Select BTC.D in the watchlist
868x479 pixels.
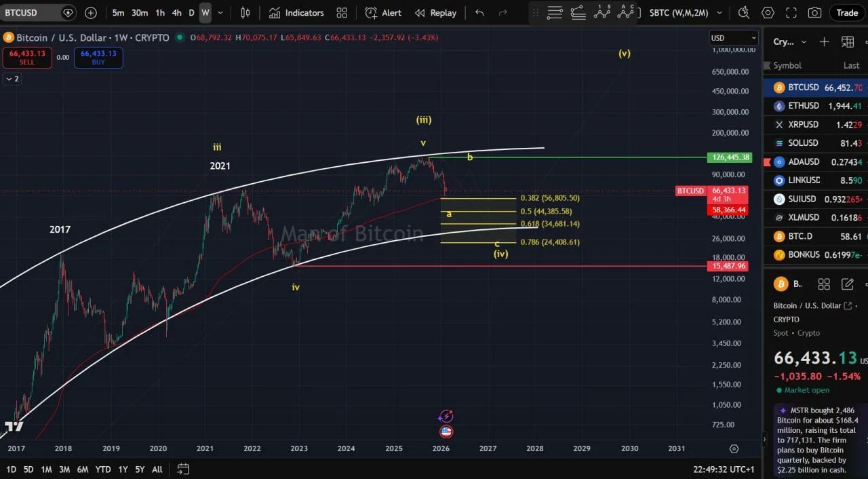816,236
